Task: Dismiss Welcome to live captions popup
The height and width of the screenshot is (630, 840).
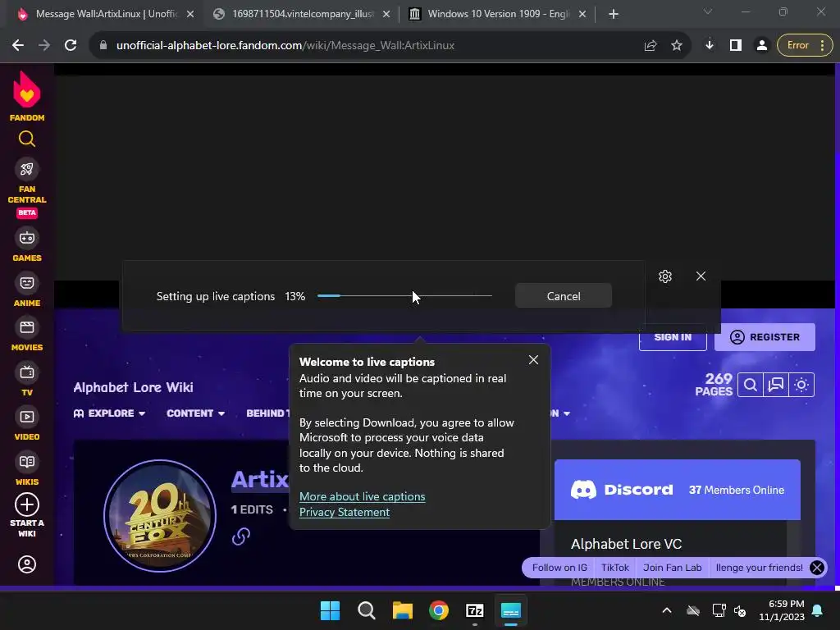Action: (533, 360)
